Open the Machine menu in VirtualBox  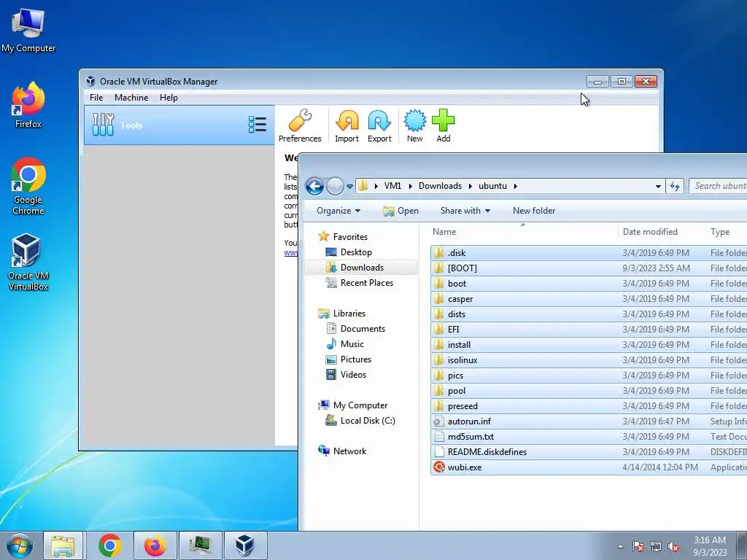click(131, 98)
